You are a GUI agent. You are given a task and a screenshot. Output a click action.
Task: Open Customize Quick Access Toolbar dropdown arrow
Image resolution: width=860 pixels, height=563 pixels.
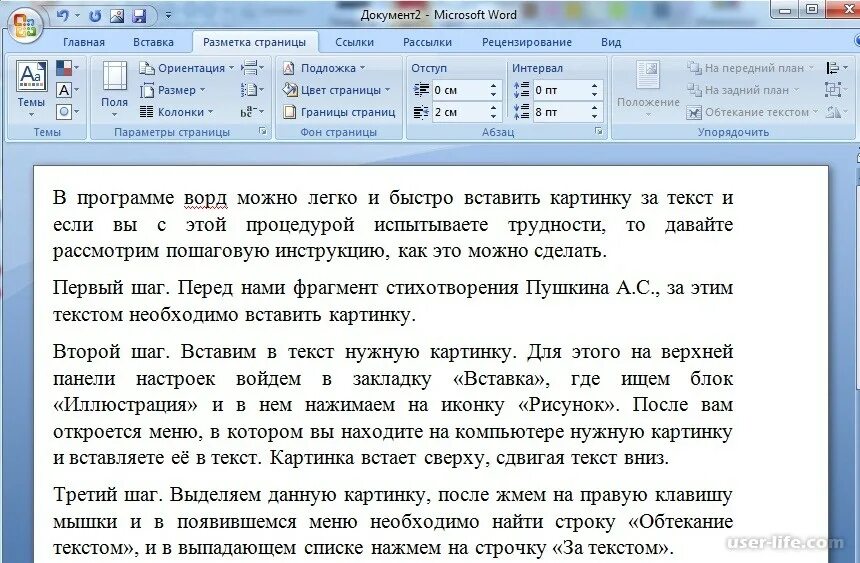168,16
